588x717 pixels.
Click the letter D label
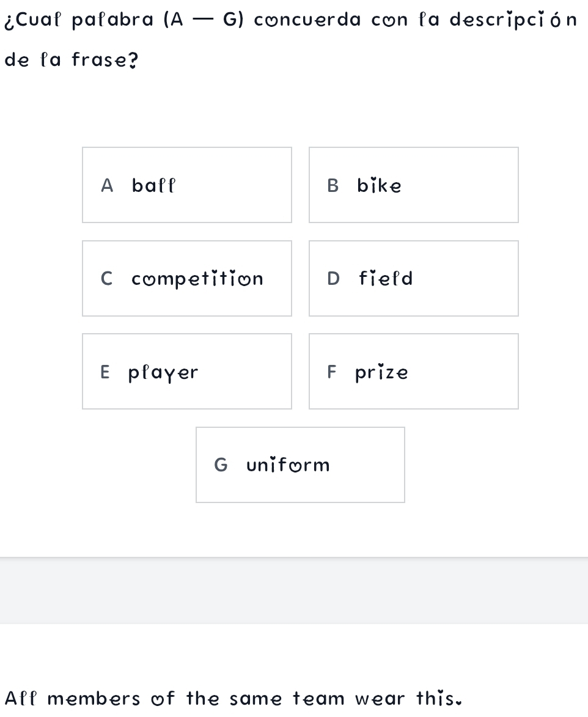click(334, 279)
